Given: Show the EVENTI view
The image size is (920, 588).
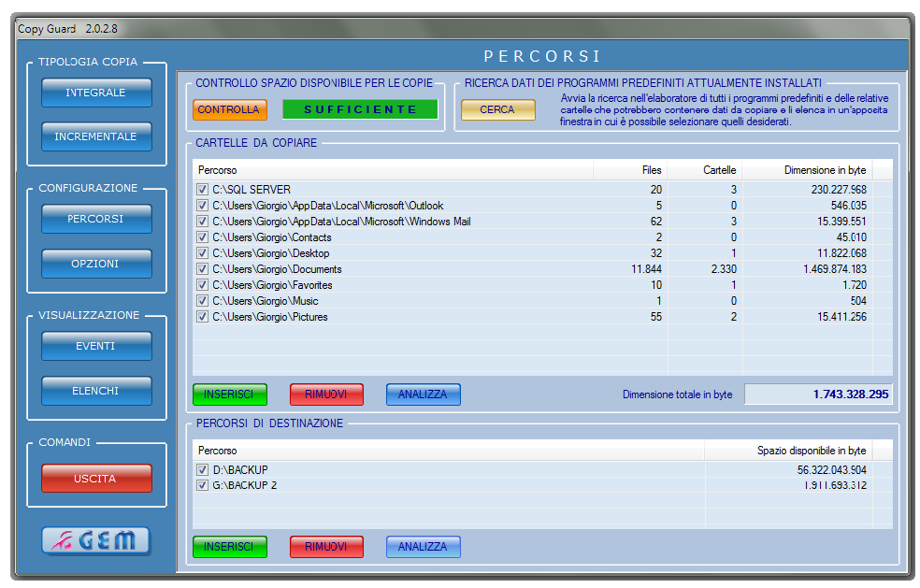Looking at the screenshot, I should pos(96,346).
